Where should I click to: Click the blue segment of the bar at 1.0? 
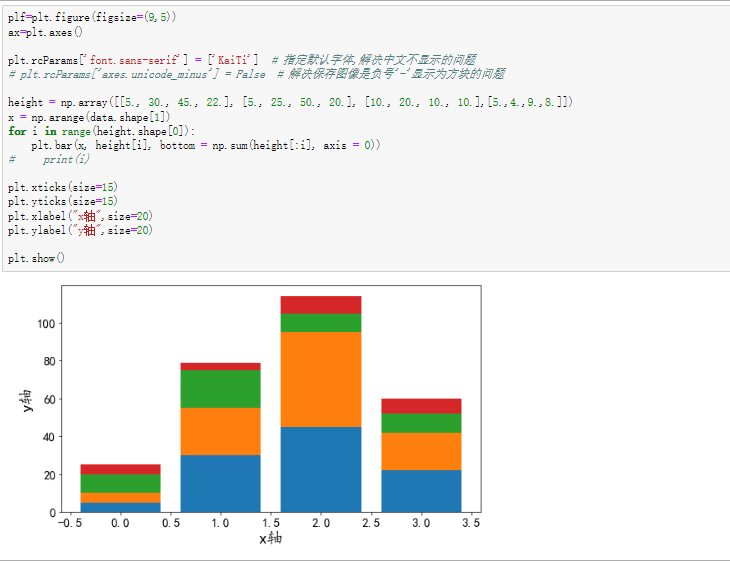220,484
